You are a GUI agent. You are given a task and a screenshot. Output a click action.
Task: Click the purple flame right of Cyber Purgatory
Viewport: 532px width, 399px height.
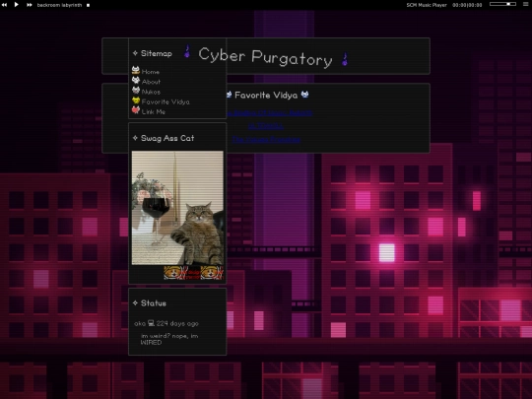coord(345,59)
